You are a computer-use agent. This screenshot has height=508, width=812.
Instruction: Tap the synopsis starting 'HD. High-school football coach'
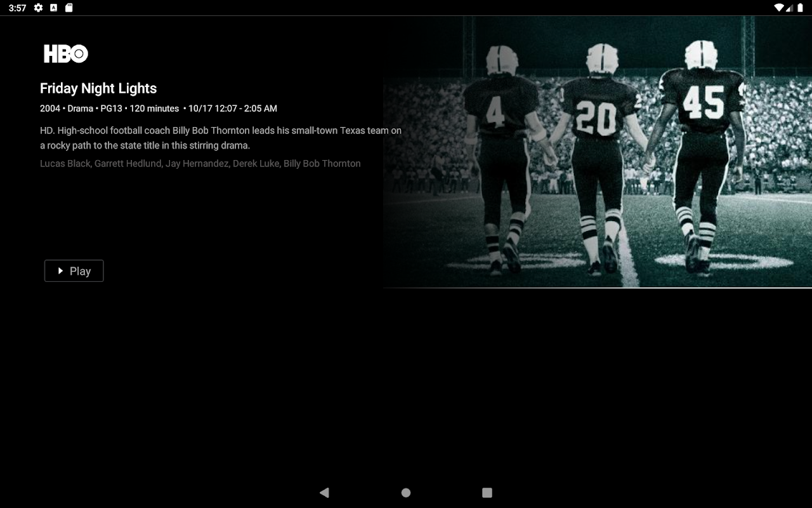221,138
